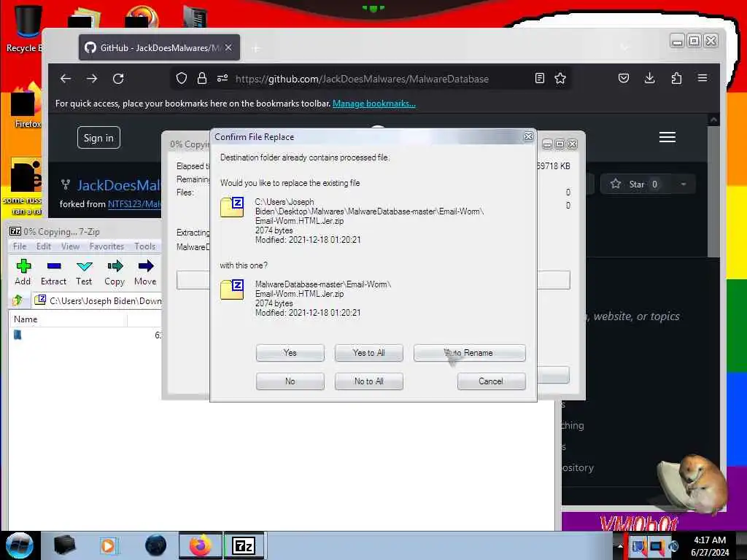Open Firefox from the taskbar
The height and width of the screenshot is (560, 747).
[200, 545]
